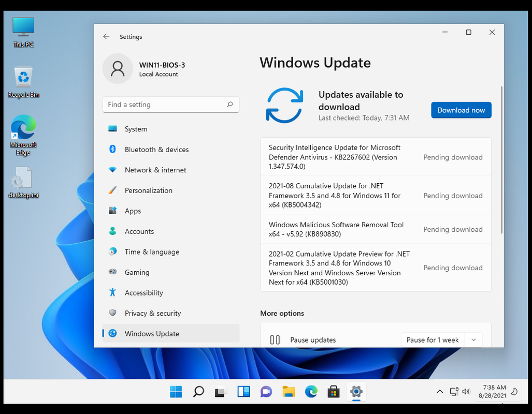Screen dimensions: 532x414
Task: Go to the System settings page
Action: pos(171,129)
